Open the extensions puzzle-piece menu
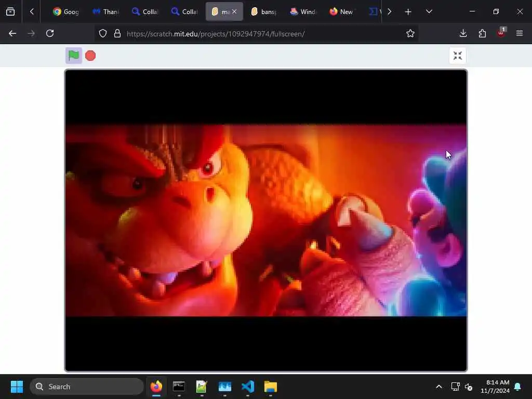 coord(482,34)
